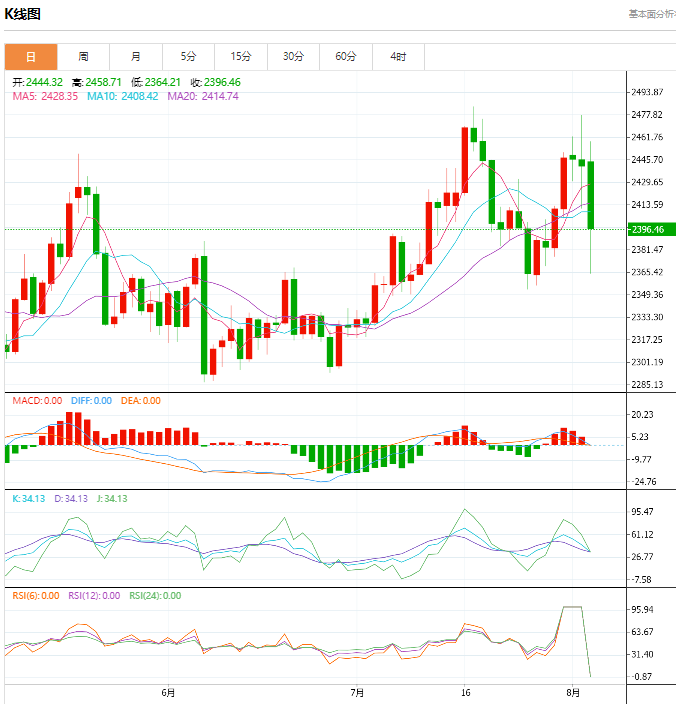
Task: Click the DIFF: 0.00 indicator label
Action: 92,400
